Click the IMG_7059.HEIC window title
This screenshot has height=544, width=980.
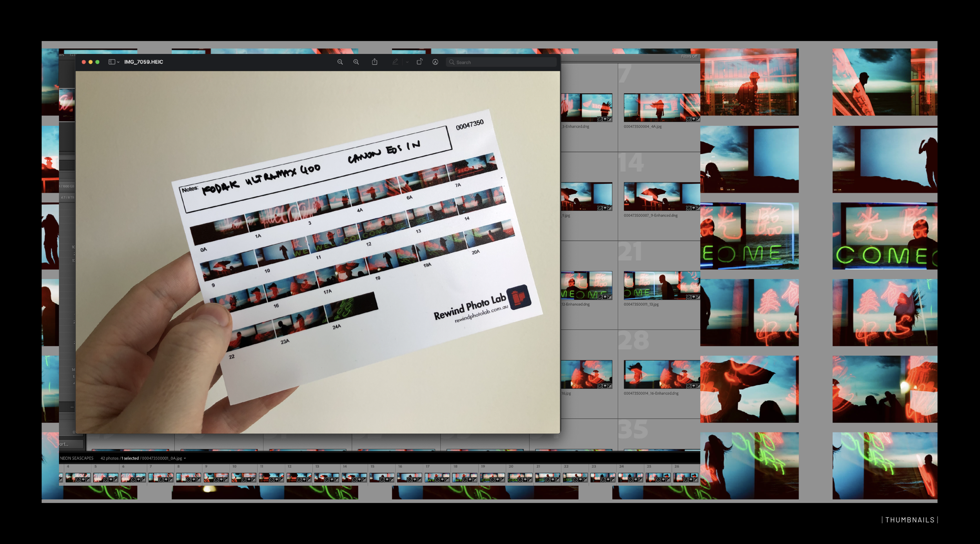pos(143,62)
